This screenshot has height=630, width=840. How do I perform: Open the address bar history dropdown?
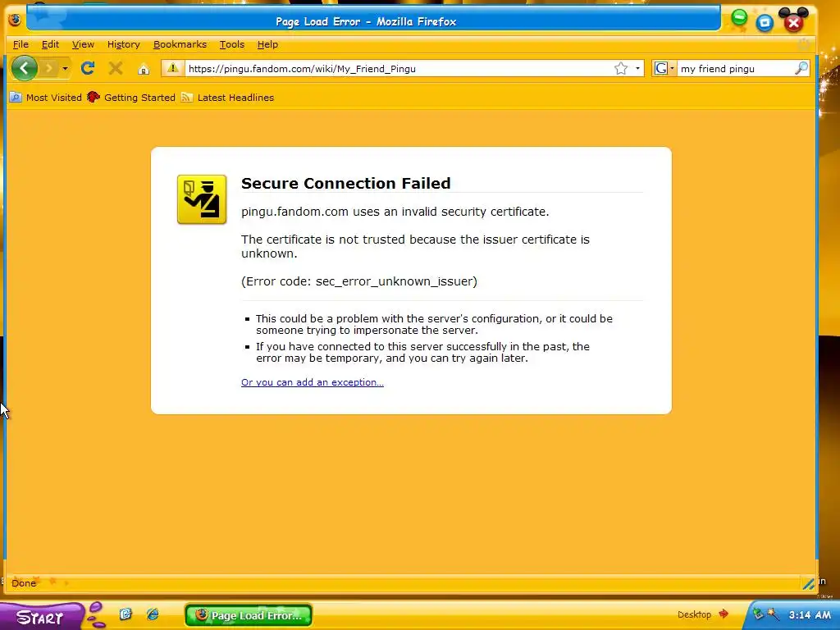coord(637,69)
